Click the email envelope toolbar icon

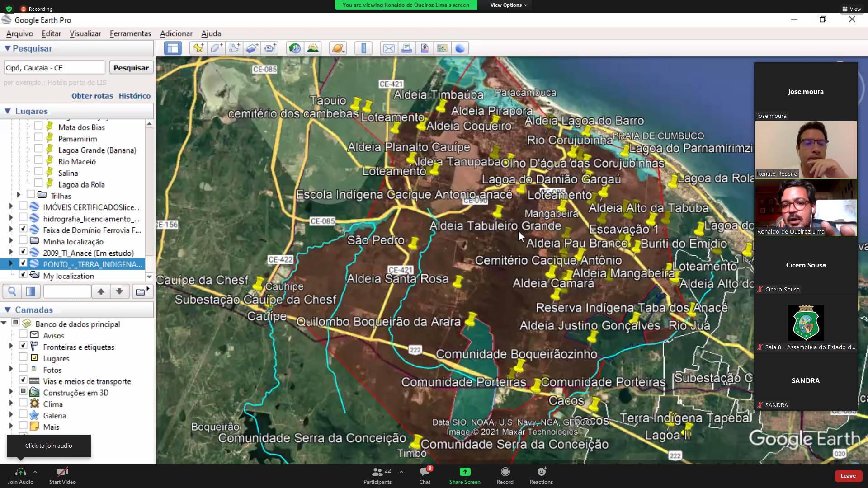[x=389, y=48]
